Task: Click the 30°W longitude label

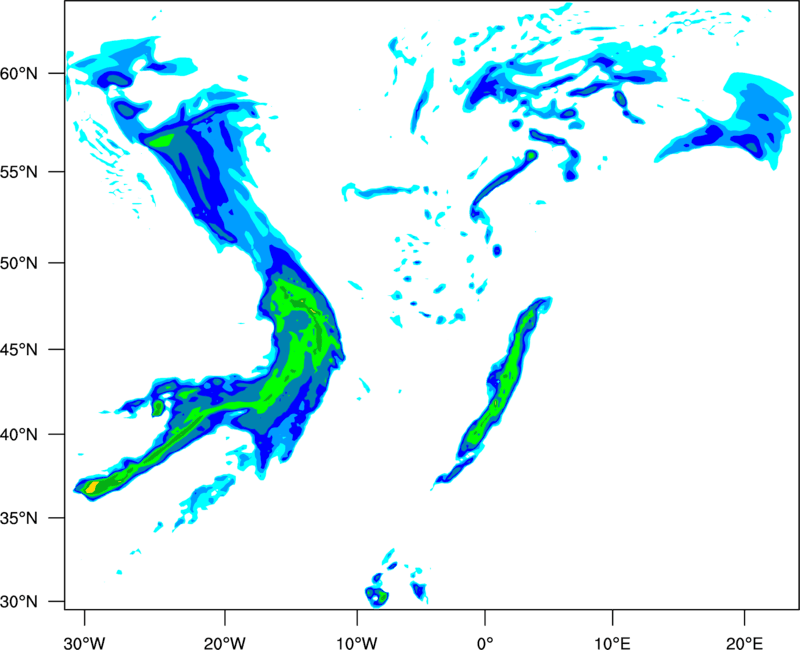Action: (x=84, y=643)
